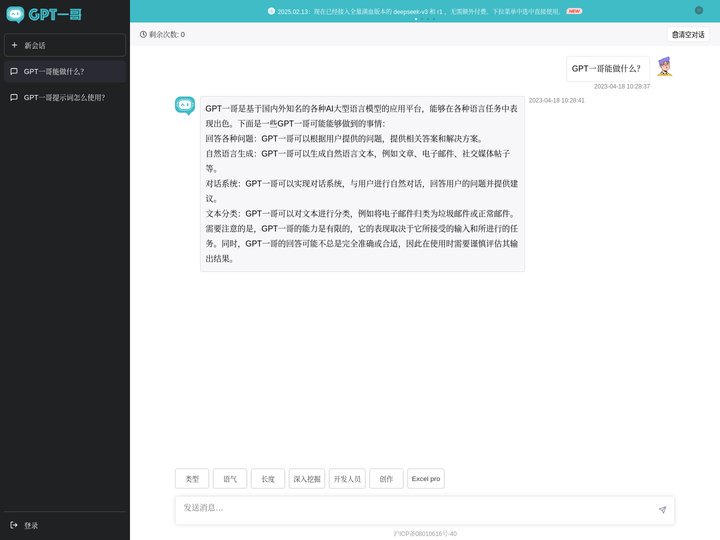Viewport: 720px width, 540px height.
Task: Open the 开发人员 prompt option
Action: (347, 479)
